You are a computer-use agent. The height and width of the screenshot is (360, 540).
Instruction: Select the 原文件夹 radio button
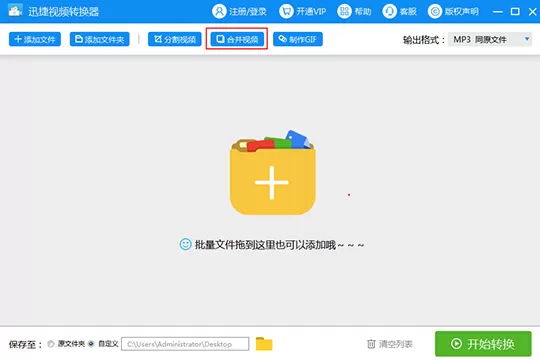[51, 344]
